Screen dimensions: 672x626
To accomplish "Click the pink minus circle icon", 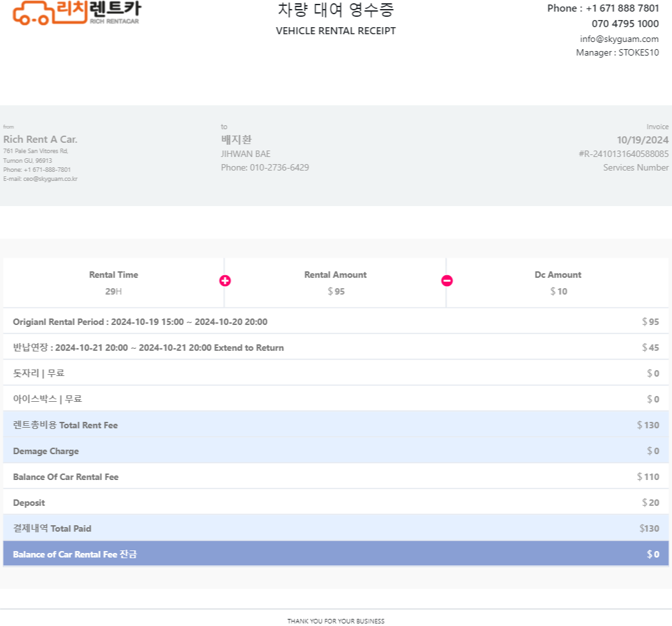I will pyautogui.click(x=446, y=280).
